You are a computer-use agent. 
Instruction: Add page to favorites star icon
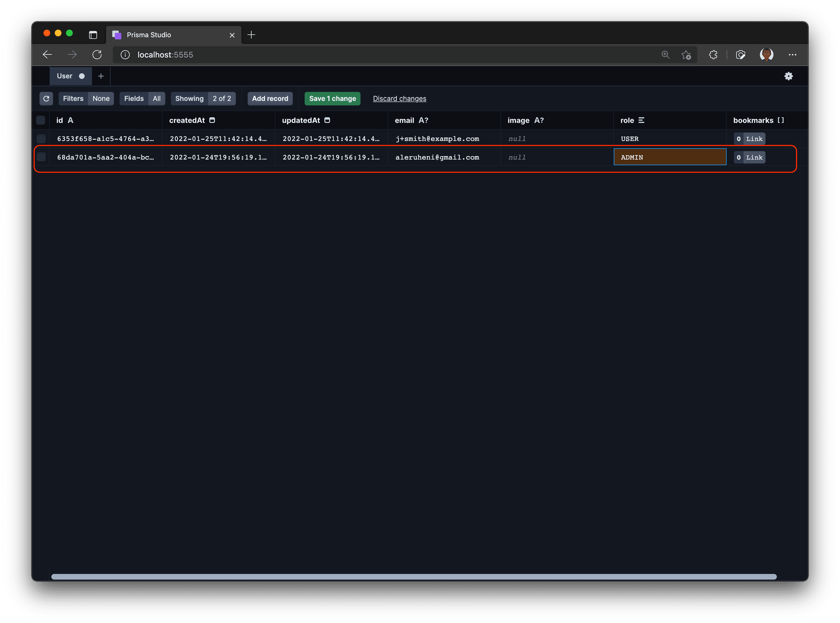(x=686, y=55)
